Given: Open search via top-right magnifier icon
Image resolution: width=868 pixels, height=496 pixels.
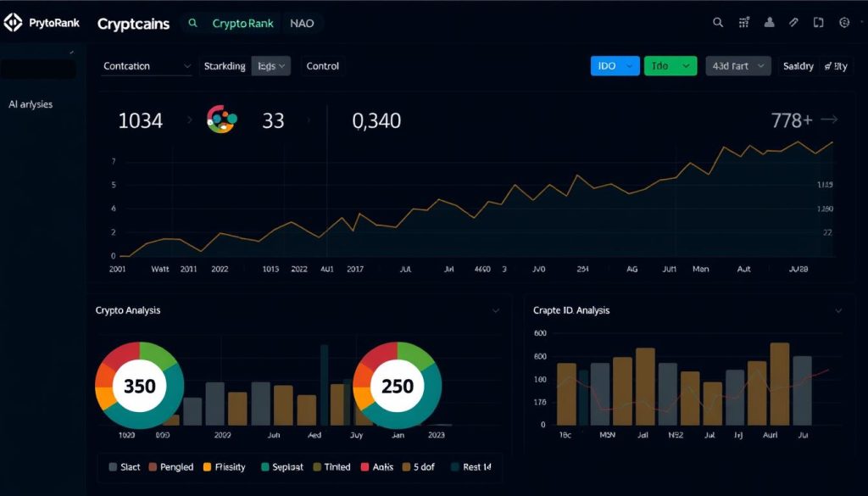Looking at the screenshot, I should pyautogui.click(x=718, y=23).
